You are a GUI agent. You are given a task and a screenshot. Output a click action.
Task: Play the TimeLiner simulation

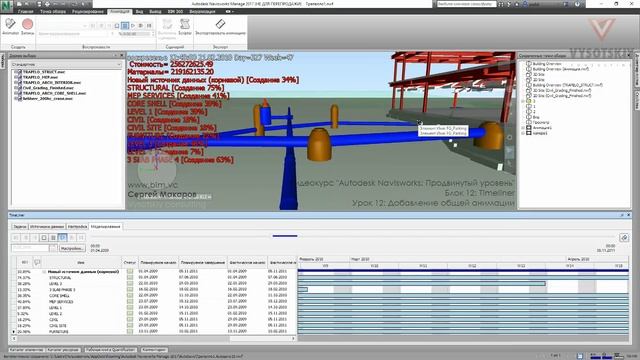[63, 237]
